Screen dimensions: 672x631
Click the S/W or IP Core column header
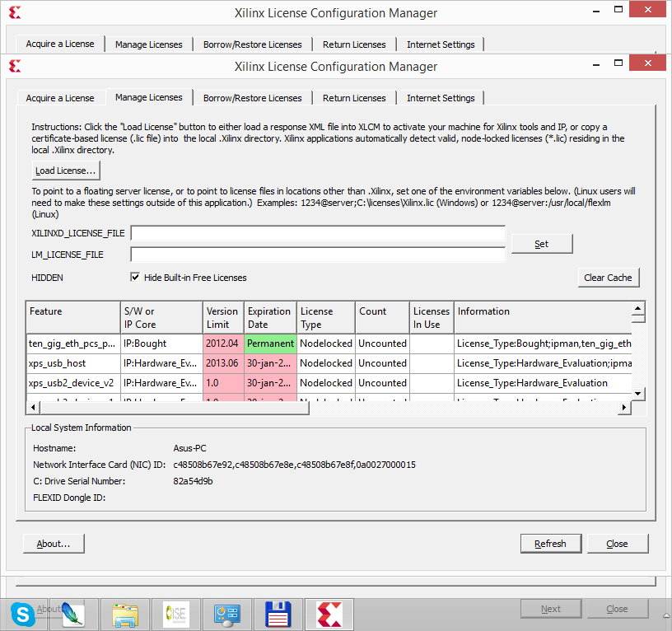point(161,318)
